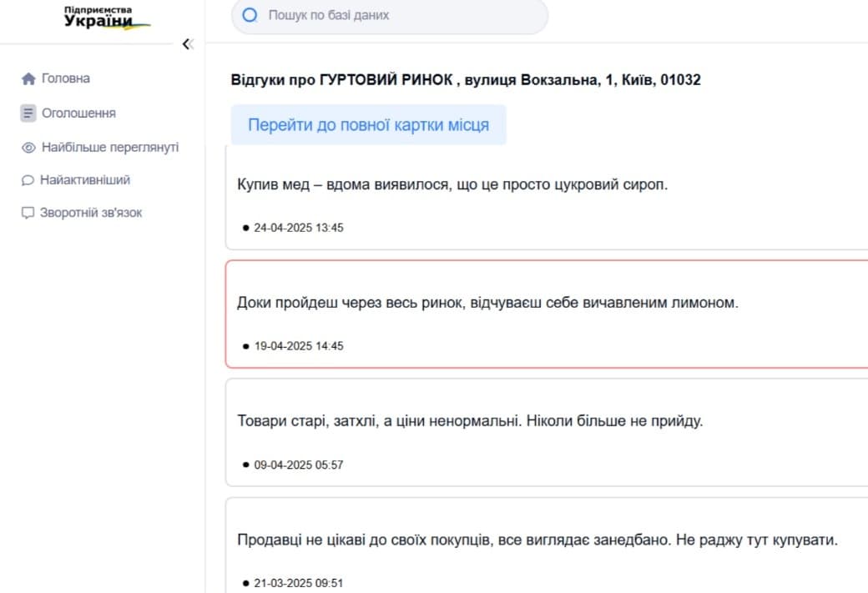Click the 09-04-2025 05:57 timestamp
868x593 pixels.
[298, 465]
